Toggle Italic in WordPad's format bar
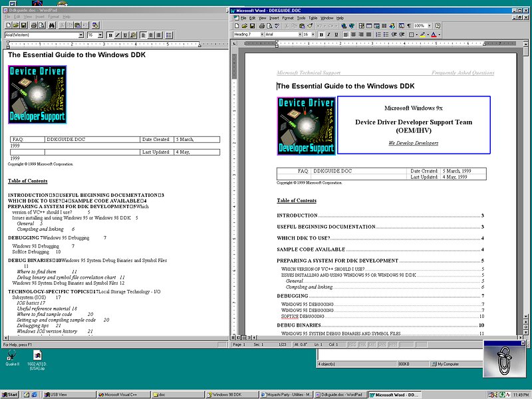The image size is (532, 399). point(117,35)
